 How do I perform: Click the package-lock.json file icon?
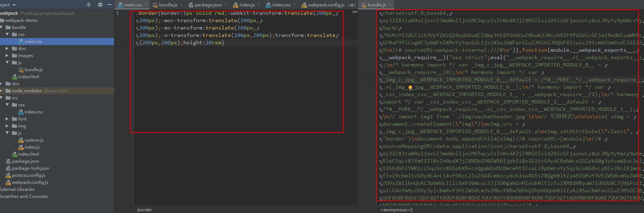[x=8, y=168]
